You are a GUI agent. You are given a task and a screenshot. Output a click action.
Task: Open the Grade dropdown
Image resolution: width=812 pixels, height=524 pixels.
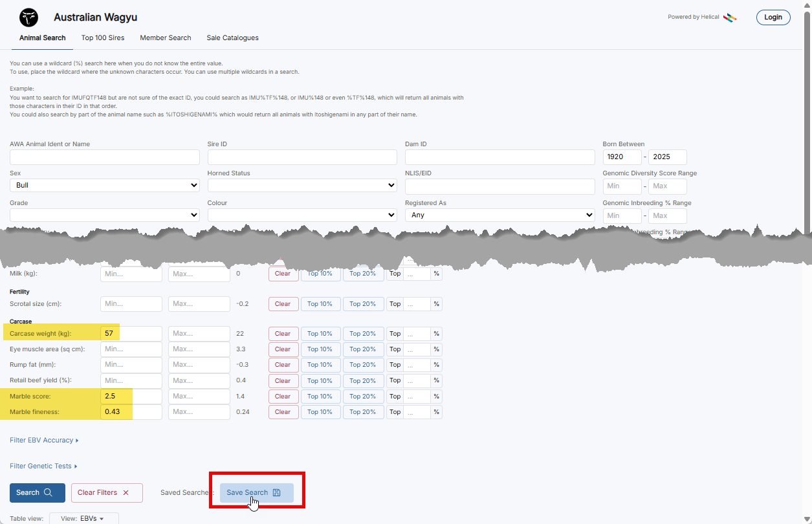pyautogui.click(x=105, y=215)
